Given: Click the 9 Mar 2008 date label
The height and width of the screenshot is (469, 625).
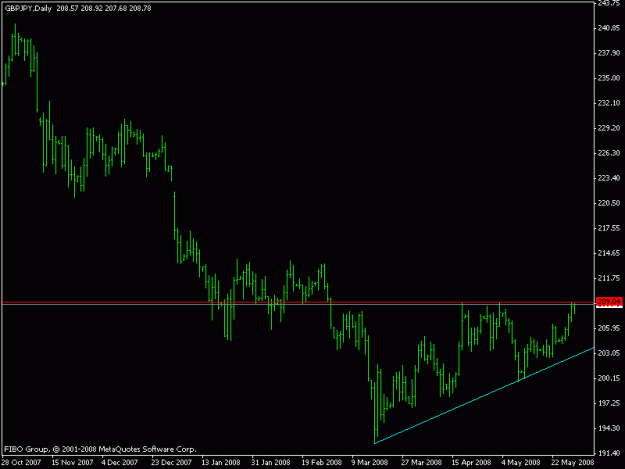Looking at the screenshot, I should tap(369, 462).
